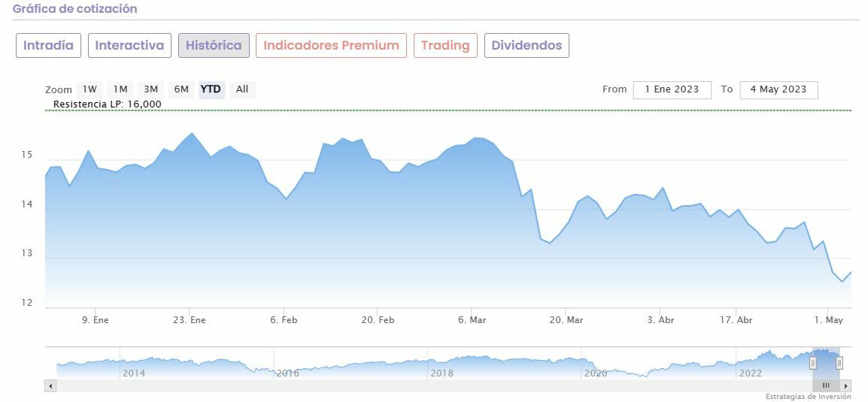Image resolution: width=868 pixels, height=402 pixels.
Task: Select 6M zoom option
Action: click(x=181, y=89)
